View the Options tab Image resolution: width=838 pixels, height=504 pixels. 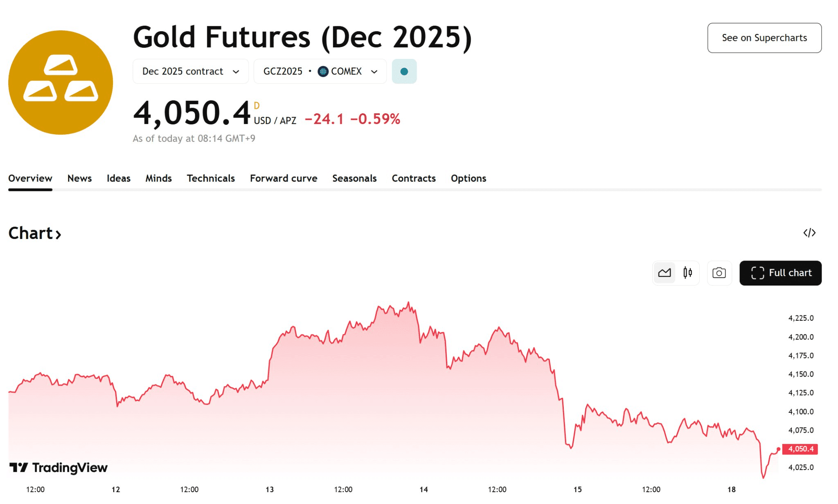469,178
